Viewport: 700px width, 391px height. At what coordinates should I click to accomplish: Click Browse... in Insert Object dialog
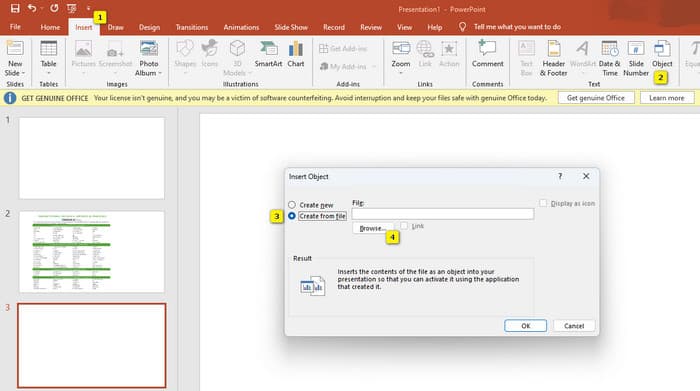(x=373, y=228)
